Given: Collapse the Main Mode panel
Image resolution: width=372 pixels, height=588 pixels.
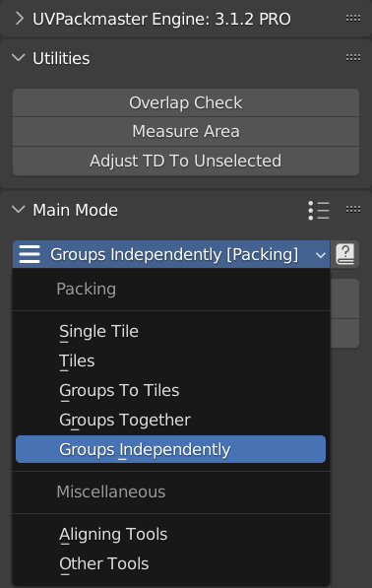Looking at the screenshot, I should point(19,209).
